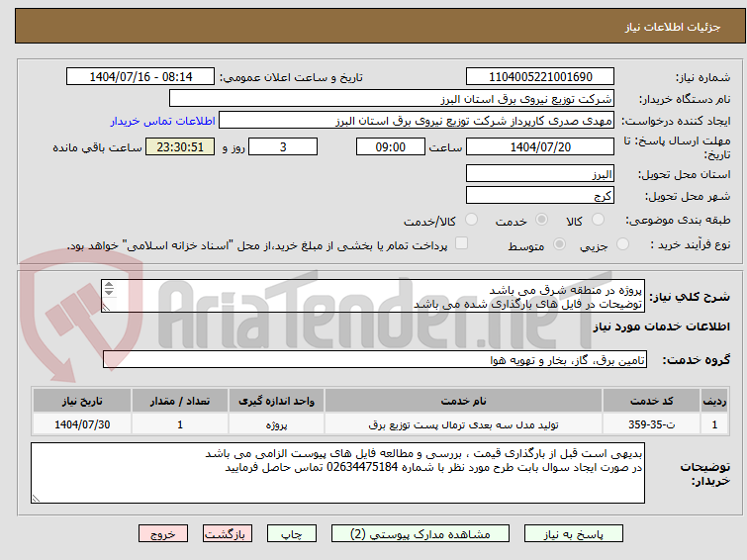
Task: Click the توضیحات خریدار text area
Action: [x=337, y=473]
